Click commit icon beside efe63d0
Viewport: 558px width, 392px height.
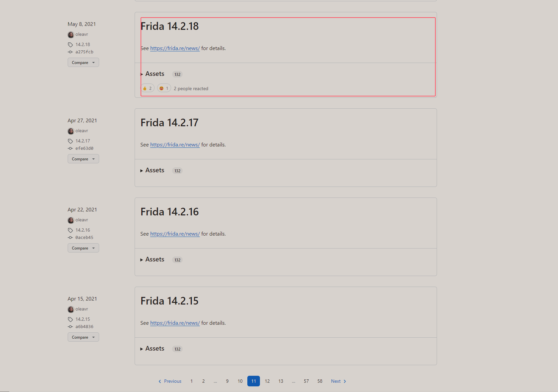[70, 148]
